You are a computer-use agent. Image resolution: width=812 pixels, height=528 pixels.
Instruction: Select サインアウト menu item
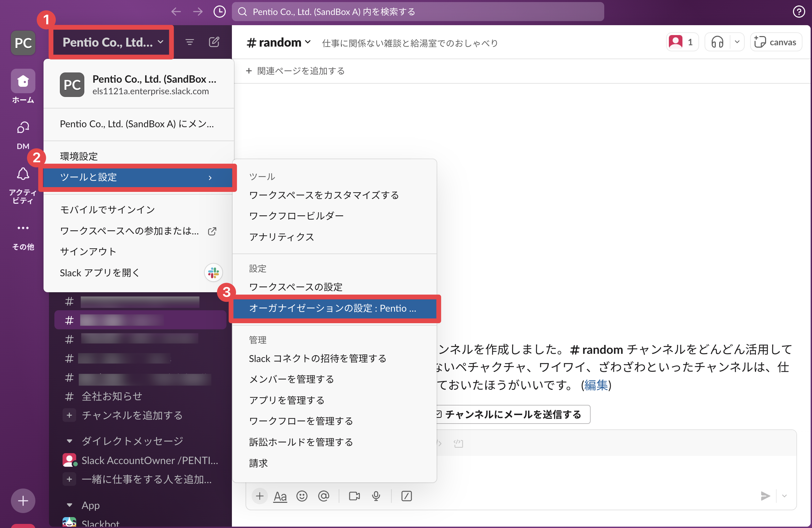coord(138,251)
